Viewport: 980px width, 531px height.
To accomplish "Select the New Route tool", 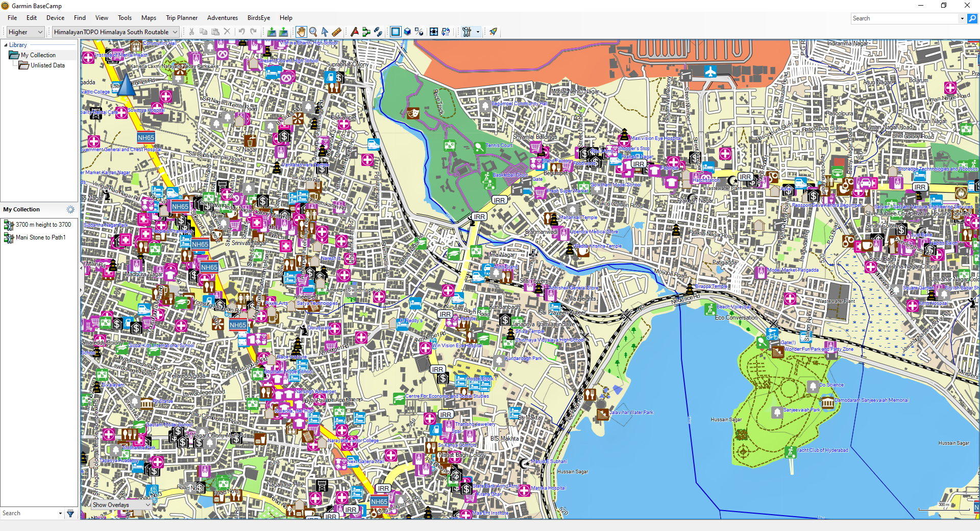I will pos(366,32).
